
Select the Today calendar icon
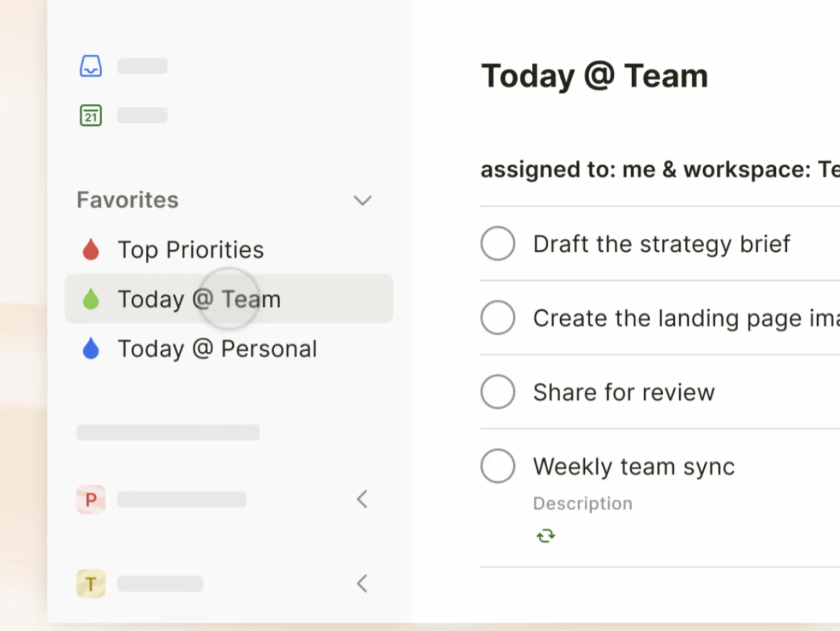(x=91, y=115)
